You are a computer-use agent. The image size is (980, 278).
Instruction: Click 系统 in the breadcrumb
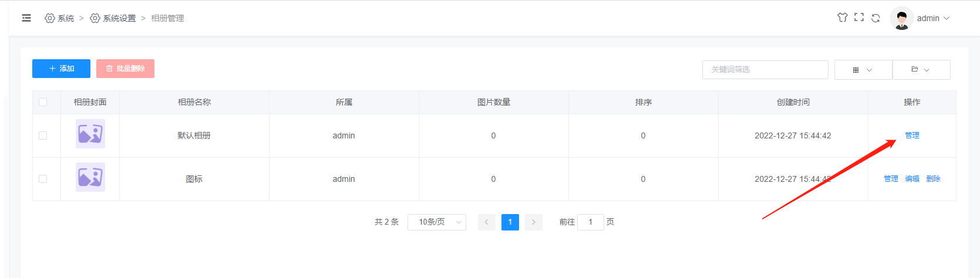[x=66, y=18]
